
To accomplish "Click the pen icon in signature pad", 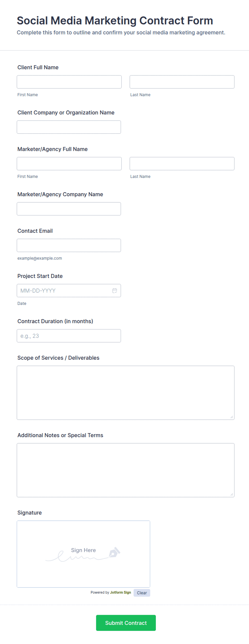I will coord(115,552).
